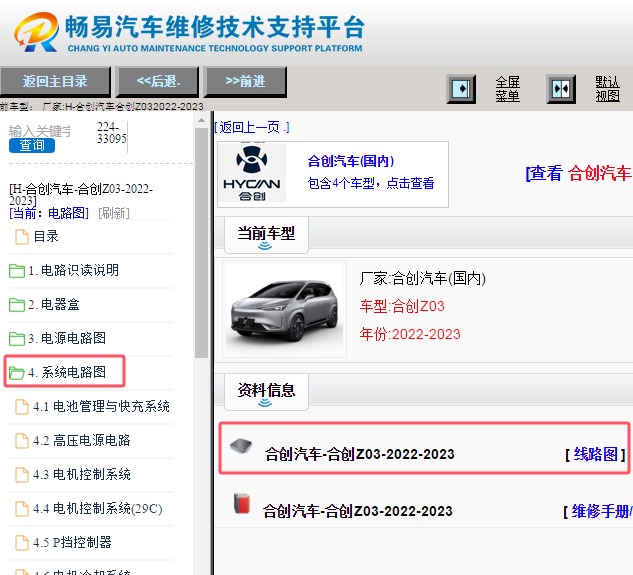Click the open folder icon for 系统电路图
The height and width of the screenshot is (575, 633).
[17, 372]
